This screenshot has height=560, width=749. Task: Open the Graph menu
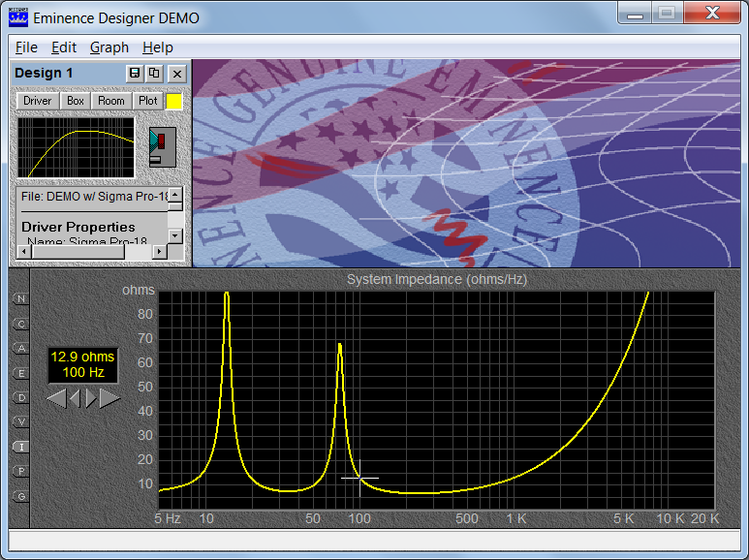[109, 47]
